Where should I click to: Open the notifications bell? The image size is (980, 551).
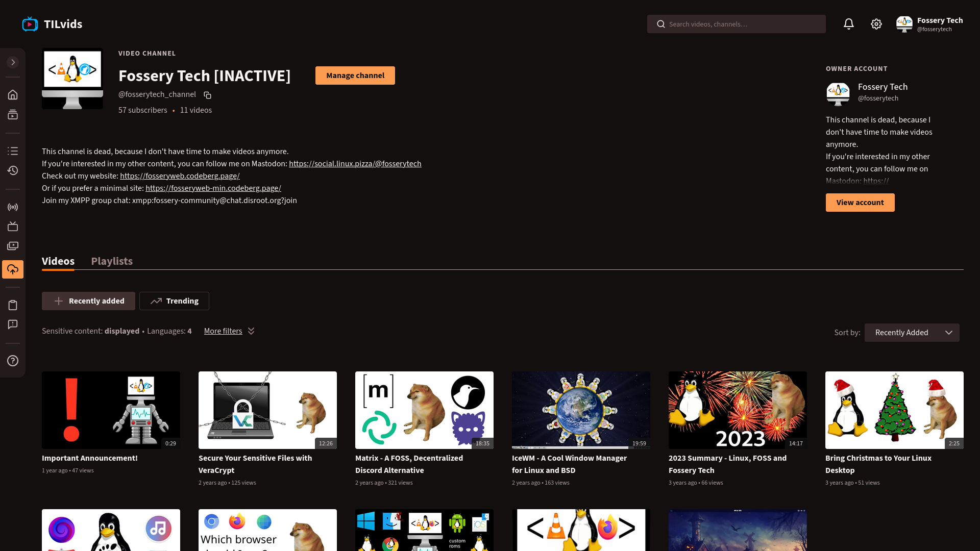click(848, 24)
